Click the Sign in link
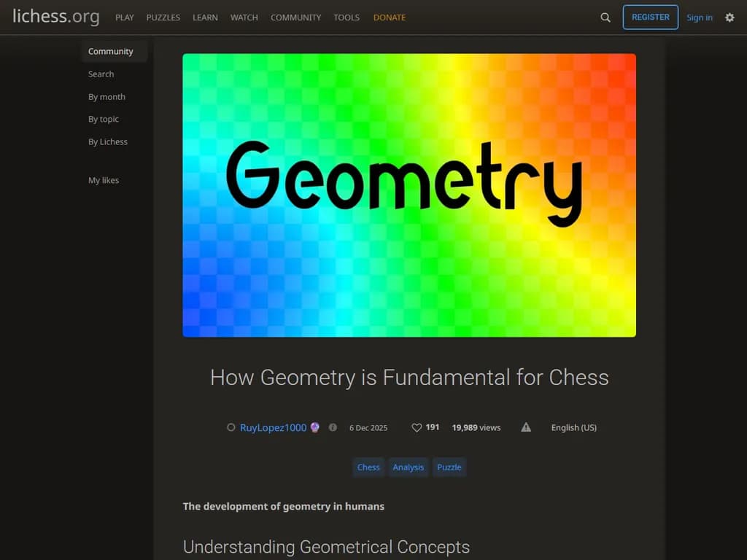The width and height of the screenshot is (747, 560). 699,17
